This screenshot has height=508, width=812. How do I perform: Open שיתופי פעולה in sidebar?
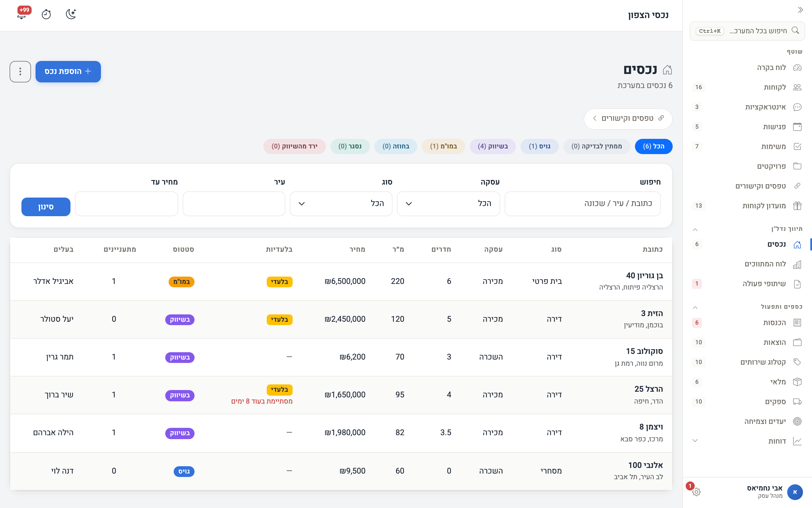point(747,284)
